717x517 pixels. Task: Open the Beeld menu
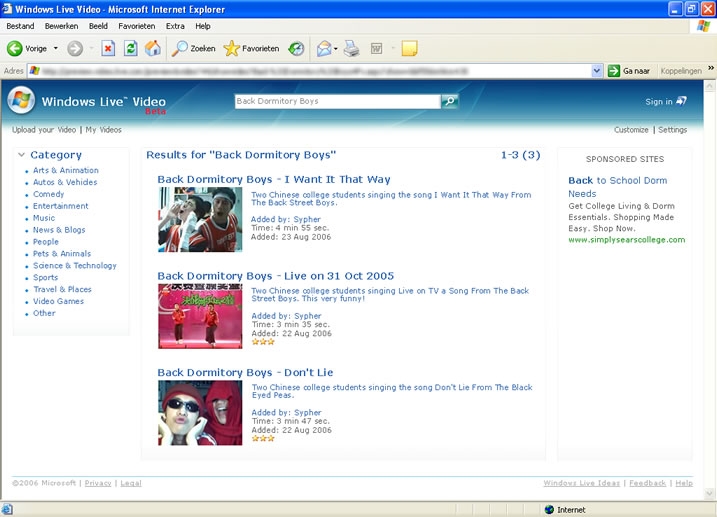[x=98, y=26]
